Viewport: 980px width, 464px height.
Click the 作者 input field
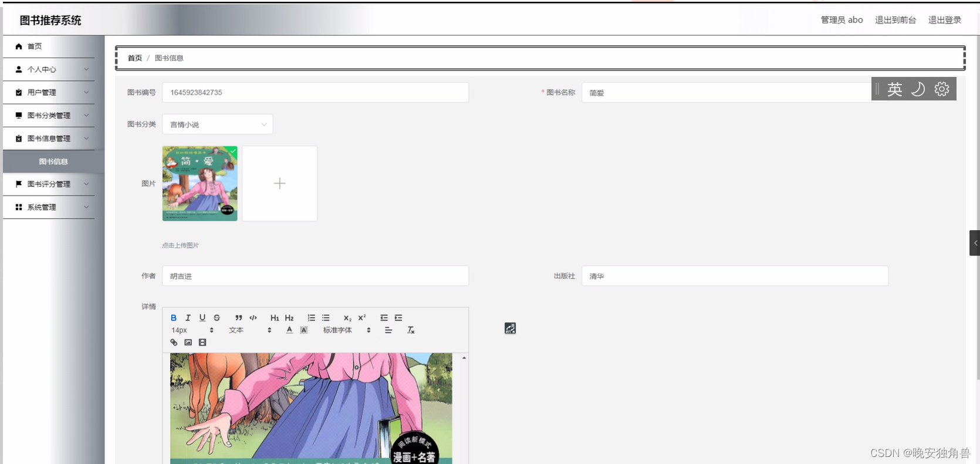pyautogui.click(x=316, y=276)
